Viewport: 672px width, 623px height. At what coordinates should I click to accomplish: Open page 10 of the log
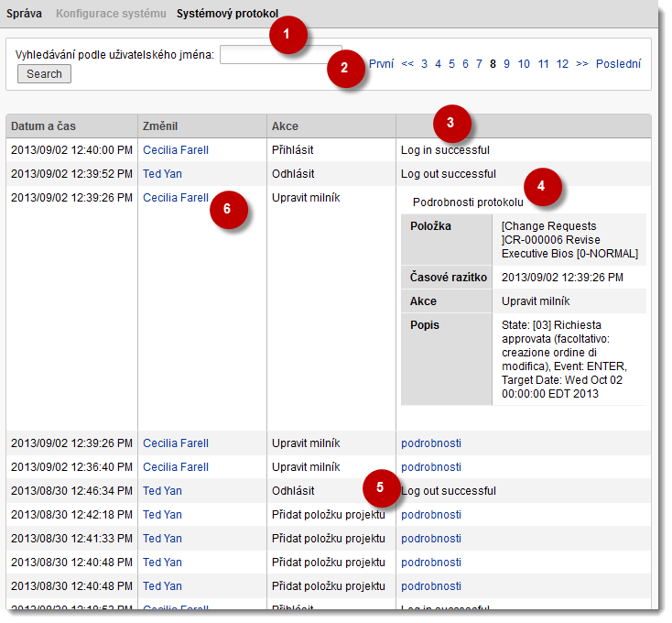(524, 64)
